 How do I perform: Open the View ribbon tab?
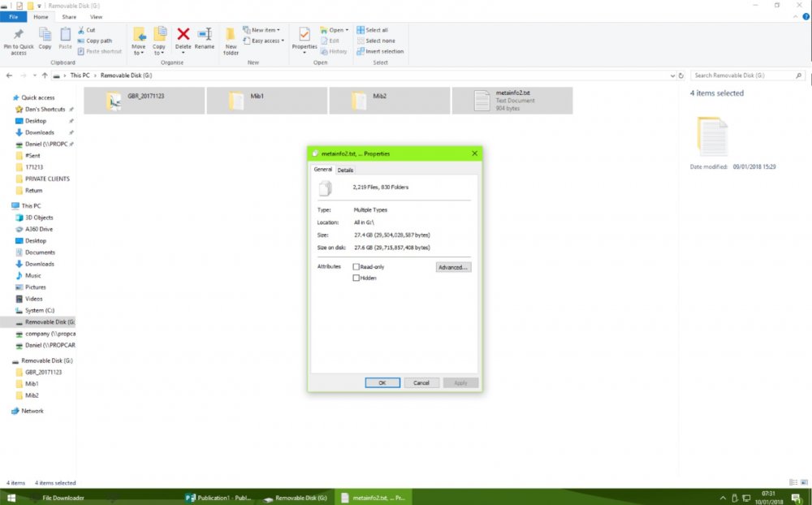(x=97, y=17)
